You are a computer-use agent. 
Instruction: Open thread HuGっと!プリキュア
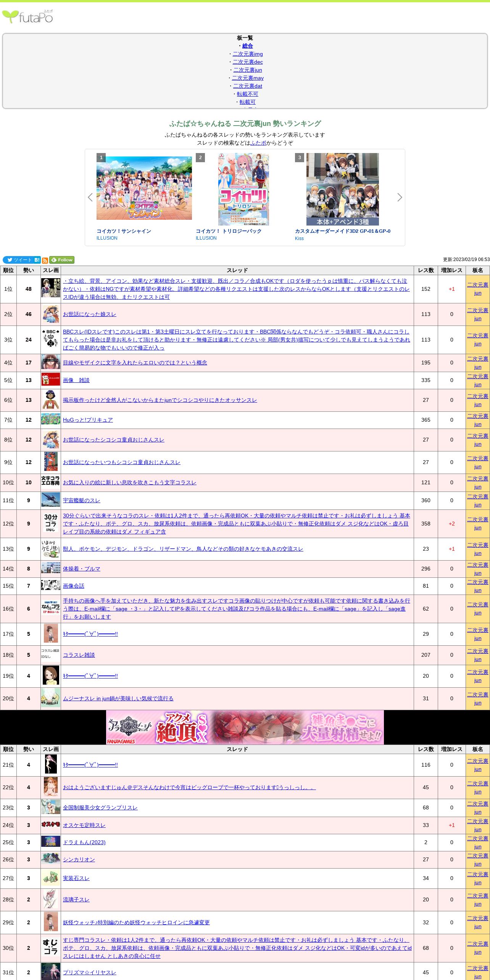[x=88, y=420]
